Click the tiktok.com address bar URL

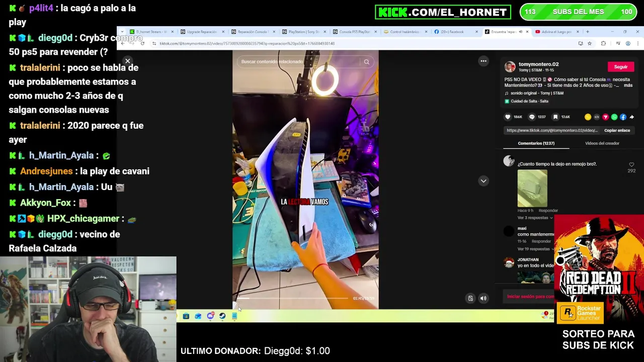pyautogui.click(x=247, y=44)
